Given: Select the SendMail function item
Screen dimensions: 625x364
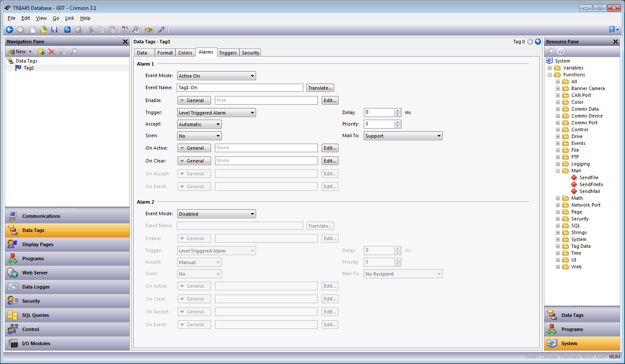Looking at the screenshot, I should 589,191.
